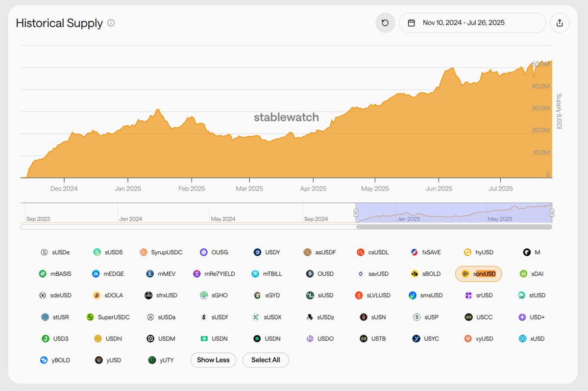Select the sUSDz label
588x391 pixels.
(326, 317)
